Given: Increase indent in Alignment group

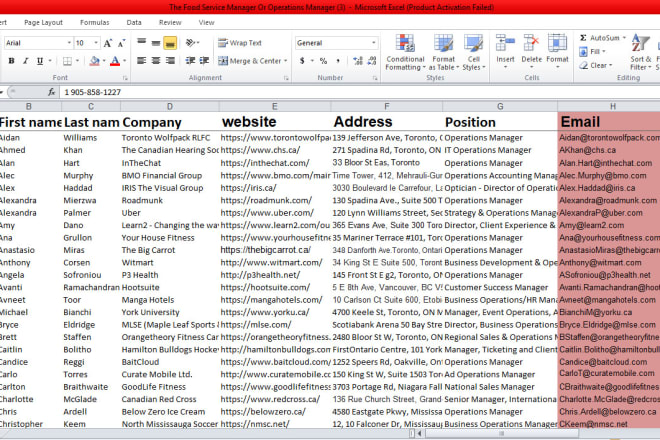Looking at the screenshot, I should [x=205, y=61].
